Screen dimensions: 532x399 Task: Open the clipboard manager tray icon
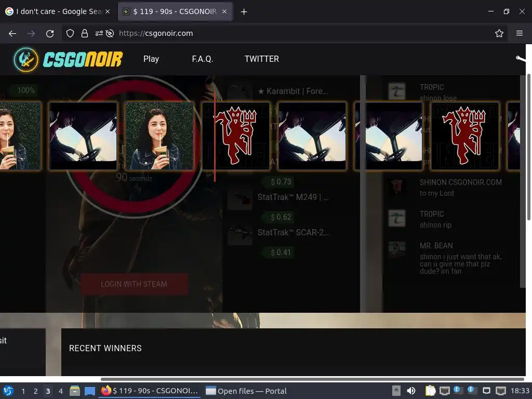pos(430,391)
